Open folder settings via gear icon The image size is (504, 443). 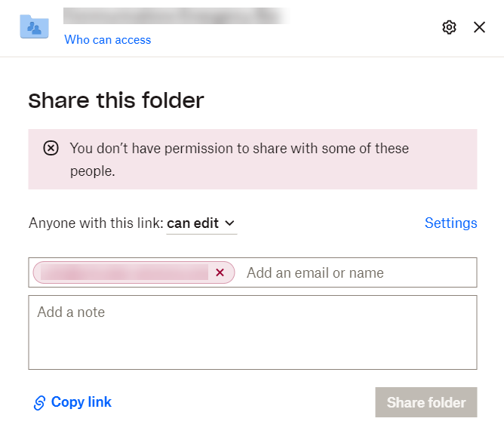449,27
